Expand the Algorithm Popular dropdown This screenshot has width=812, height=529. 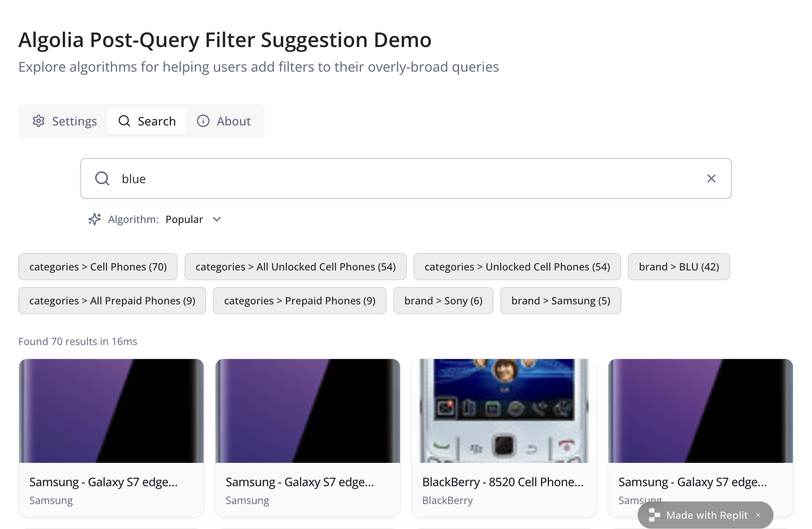point(193,219)
